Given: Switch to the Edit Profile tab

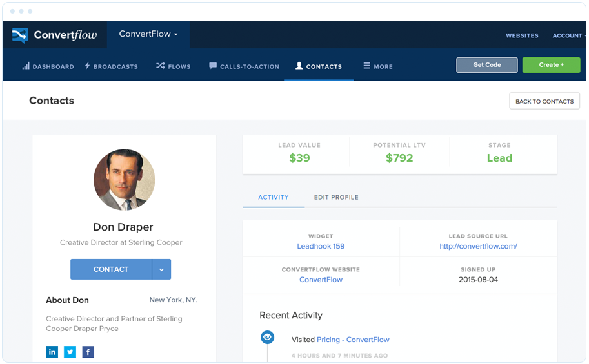Looking at the screenshot, I should [x=336, y=197].
